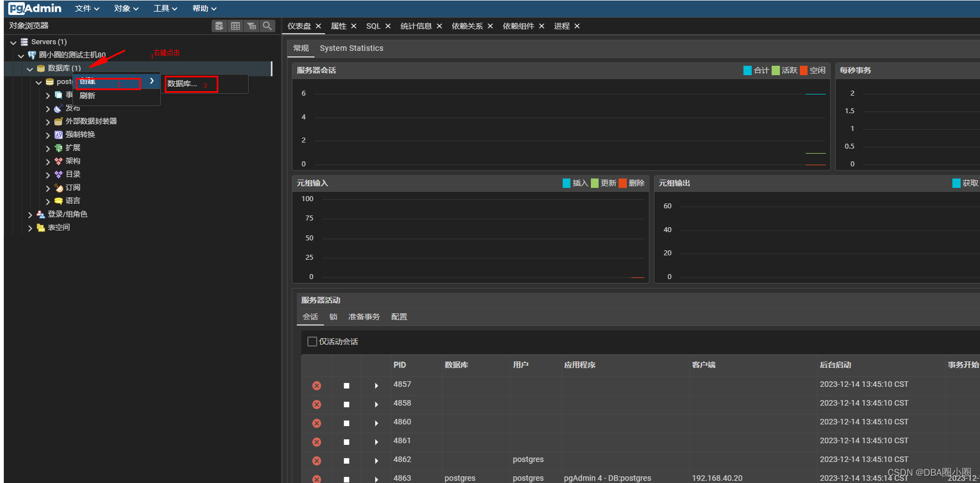Click the Query Tool icon in object browser toolbar
980x483 pixels.
(x=219, y=26)
